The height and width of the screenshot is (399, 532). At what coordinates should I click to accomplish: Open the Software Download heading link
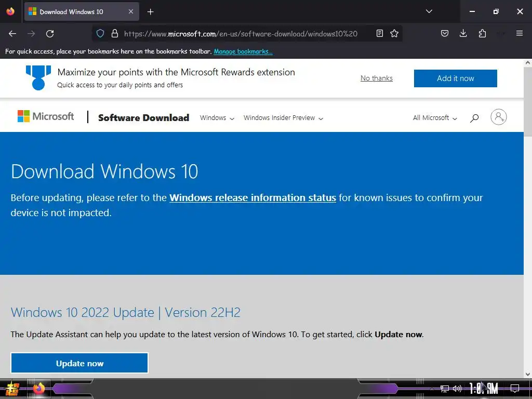(143, 118)
